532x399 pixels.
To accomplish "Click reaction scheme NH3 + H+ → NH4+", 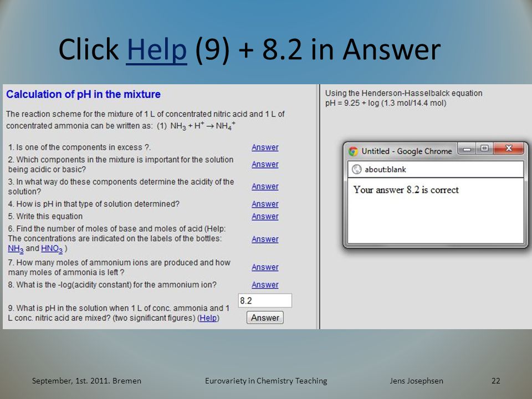I will 203,126.
